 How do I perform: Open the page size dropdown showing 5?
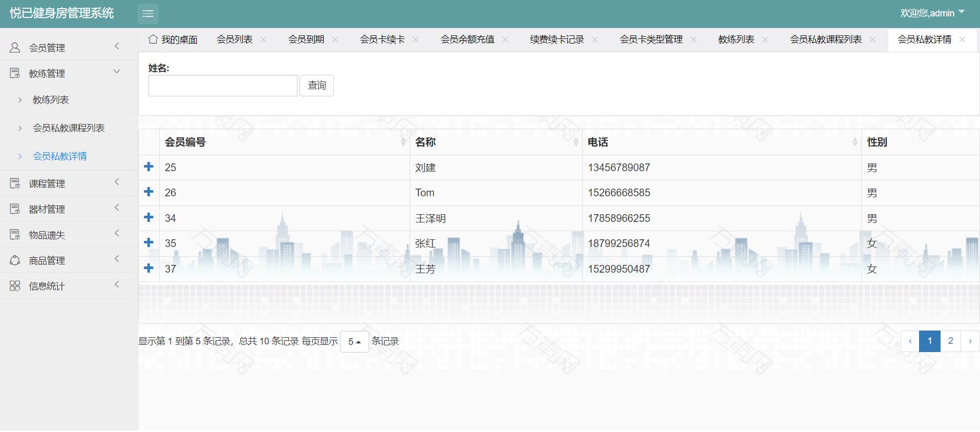point(354,342)
